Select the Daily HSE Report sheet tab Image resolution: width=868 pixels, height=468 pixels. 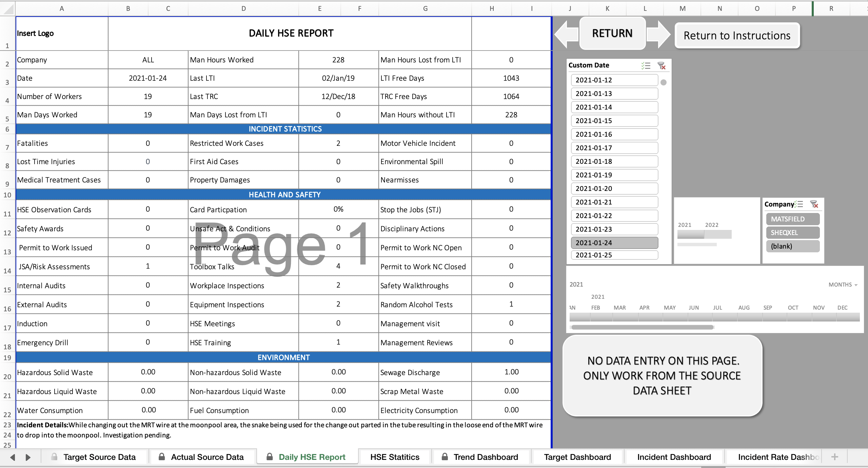tap(307, 457)
